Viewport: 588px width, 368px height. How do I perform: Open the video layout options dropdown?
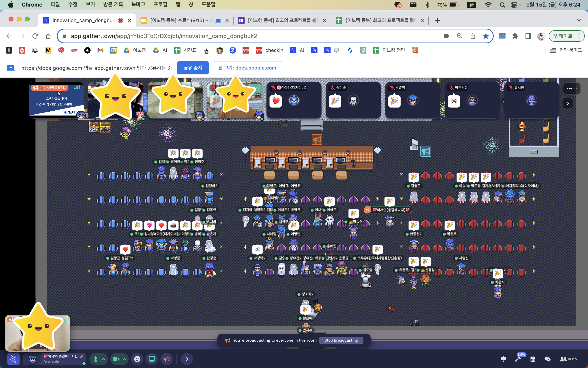tap(572, 88)
